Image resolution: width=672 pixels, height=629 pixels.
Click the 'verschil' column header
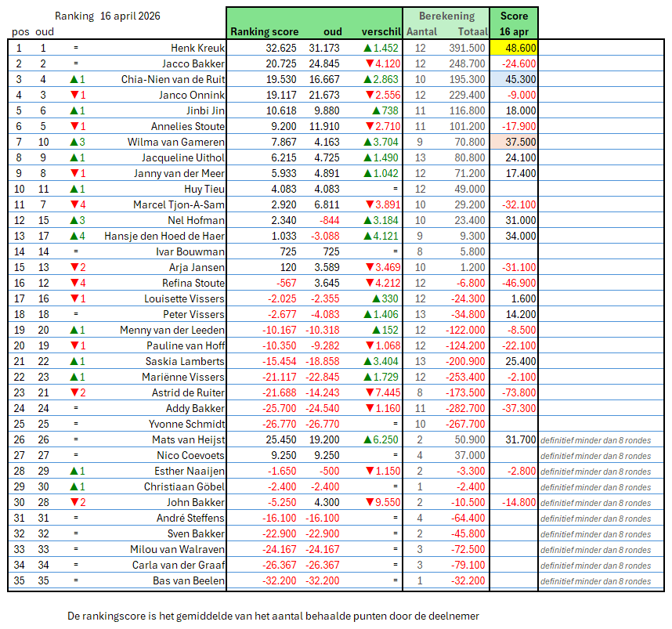(381, 31)
